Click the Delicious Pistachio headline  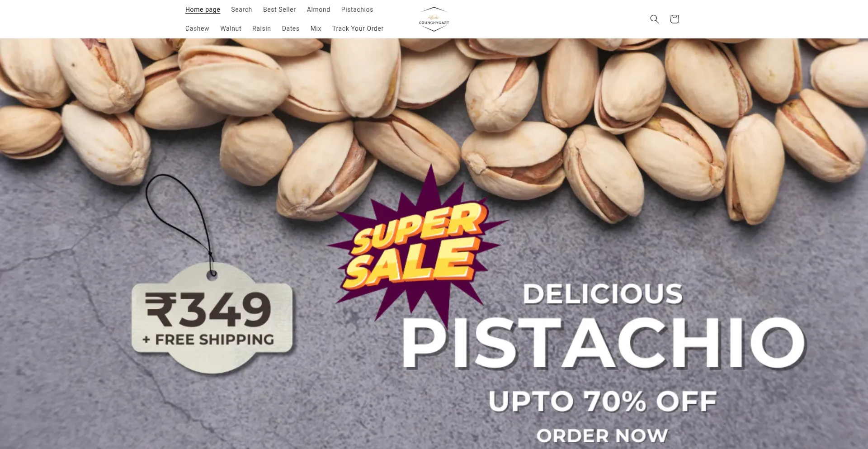pyautogui.click(x=604, y=326)
